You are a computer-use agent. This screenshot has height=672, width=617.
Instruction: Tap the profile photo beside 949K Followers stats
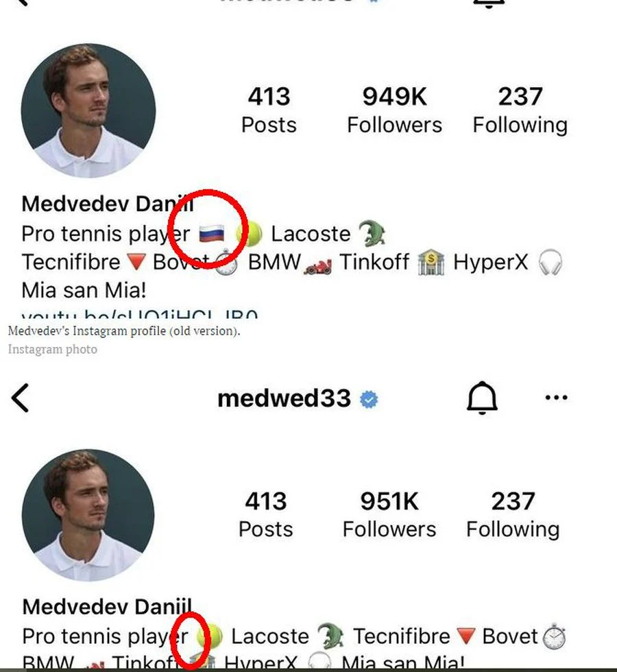coord(88,111)
